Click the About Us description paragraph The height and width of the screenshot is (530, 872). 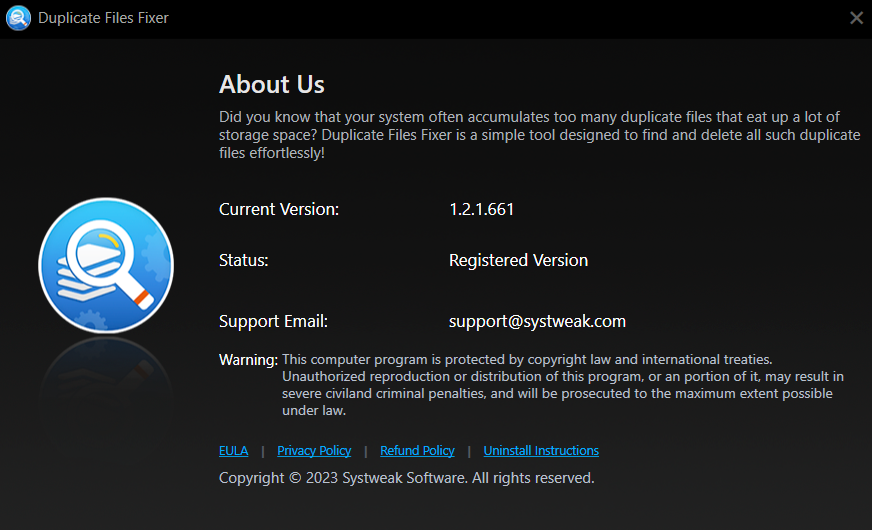pyautogui.click(x=539, y=135)
